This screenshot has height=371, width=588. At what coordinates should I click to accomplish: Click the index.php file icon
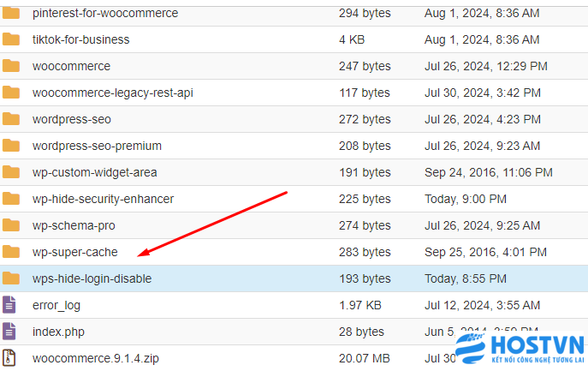point(9,332)
